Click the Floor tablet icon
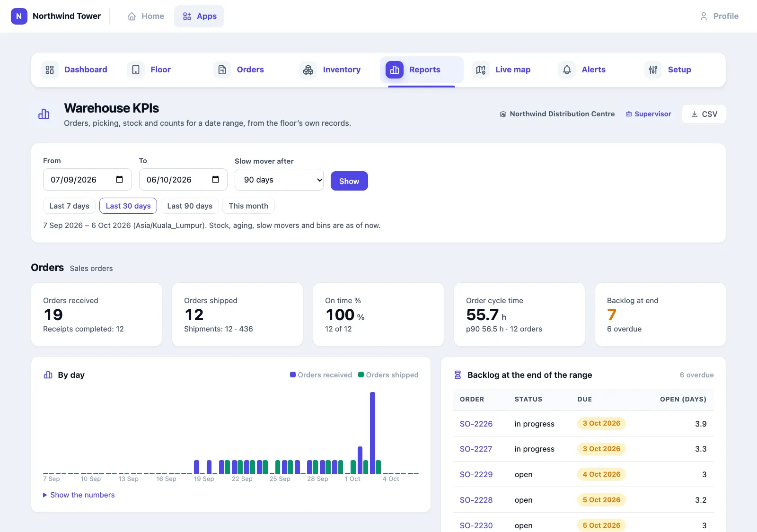Image resolution: width=757 pixels, height=532 pixels. 136,70
